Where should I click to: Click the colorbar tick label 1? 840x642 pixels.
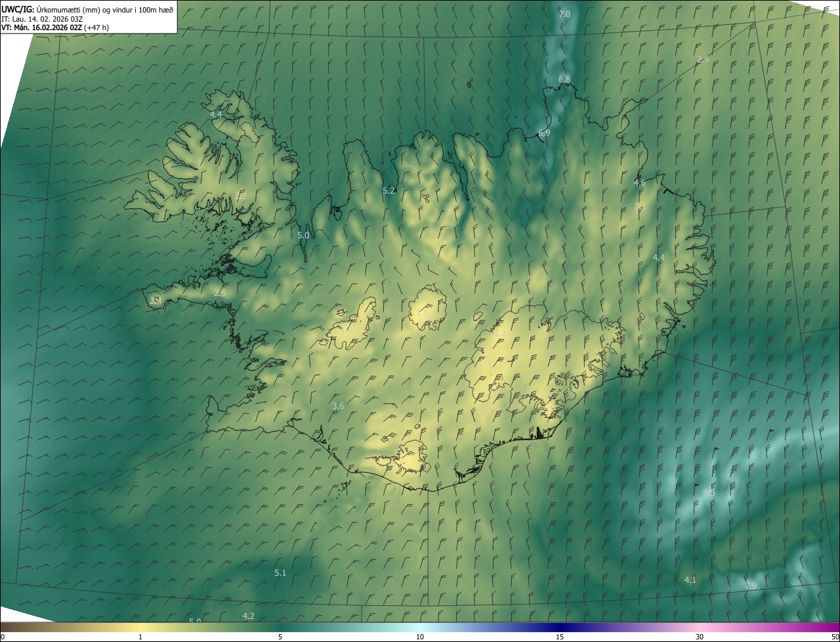140,637
